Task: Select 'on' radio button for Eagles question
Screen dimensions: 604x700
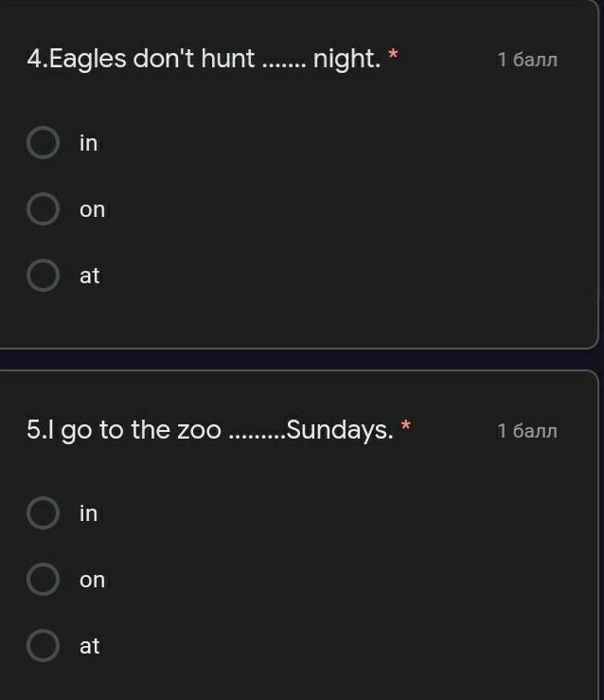Action: tap(43, 209)
